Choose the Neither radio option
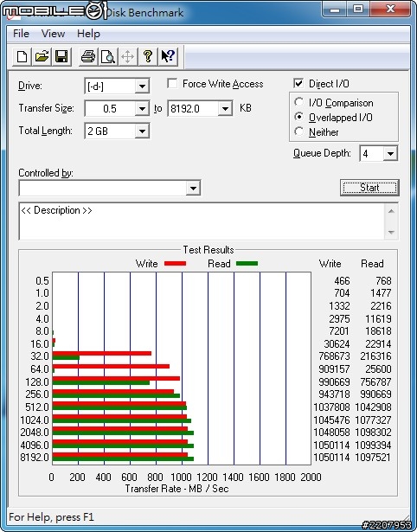The width and height of the screenshot is (417, 532). 299,131
